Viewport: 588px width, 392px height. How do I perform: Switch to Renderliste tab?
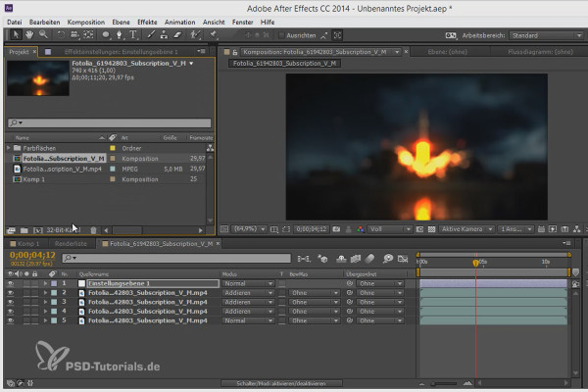click(x=71, y=244)
